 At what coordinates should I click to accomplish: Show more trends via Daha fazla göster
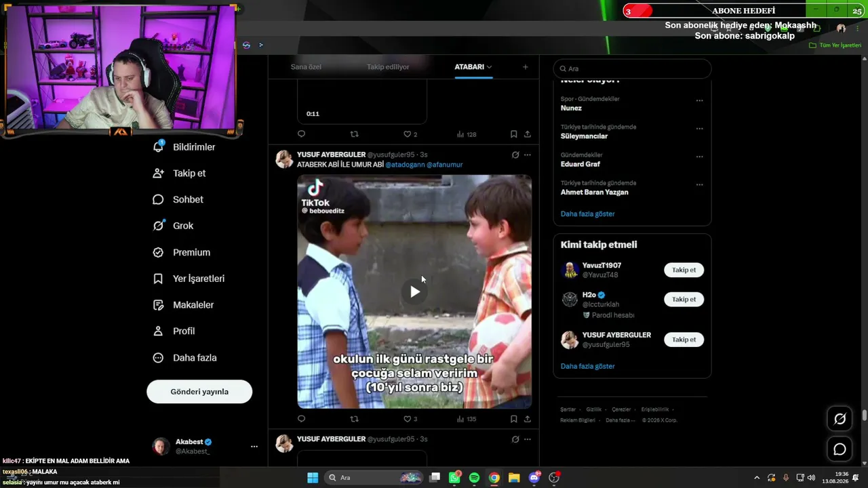tap(587, 213)
